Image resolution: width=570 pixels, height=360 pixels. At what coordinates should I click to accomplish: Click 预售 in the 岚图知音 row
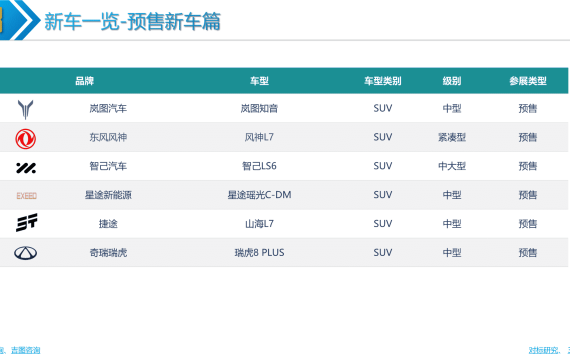click(528, 108)
